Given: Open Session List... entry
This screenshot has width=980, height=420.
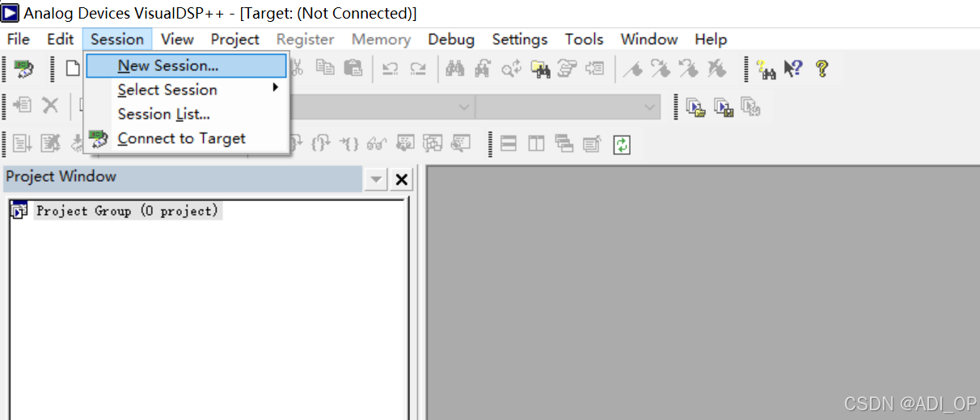Looking at the screenshot, I should tap(187, 114).
